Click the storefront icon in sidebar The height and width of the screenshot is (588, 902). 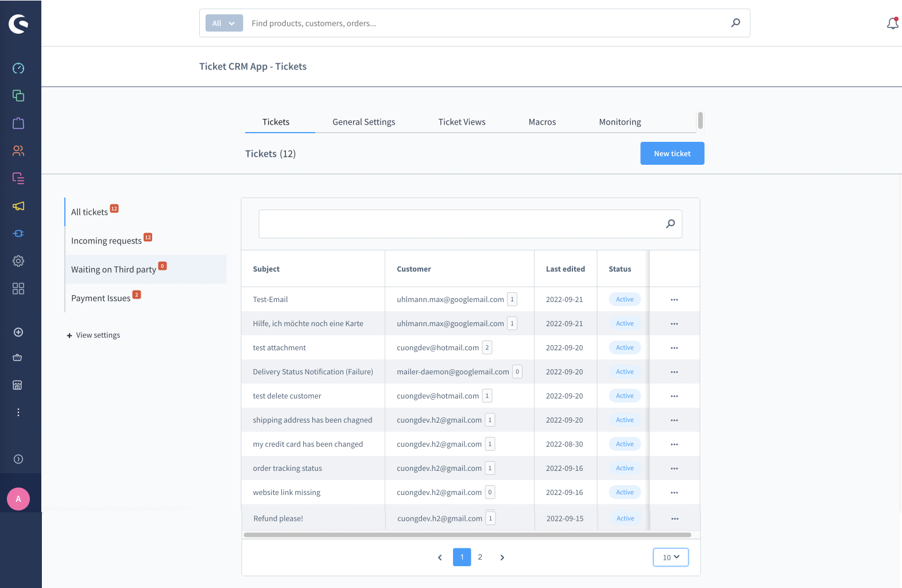(17, 385)
